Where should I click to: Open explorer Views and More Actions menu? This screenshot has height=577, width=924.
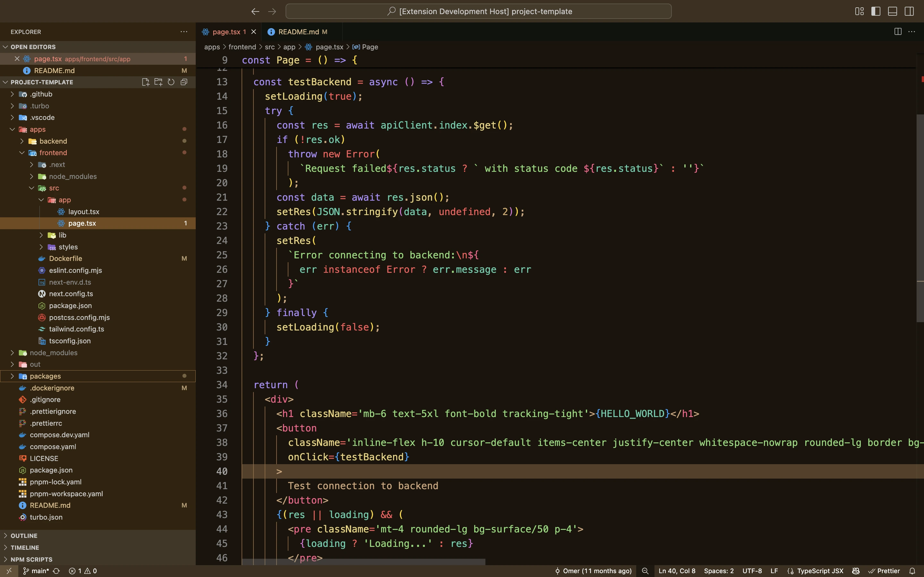184,32
